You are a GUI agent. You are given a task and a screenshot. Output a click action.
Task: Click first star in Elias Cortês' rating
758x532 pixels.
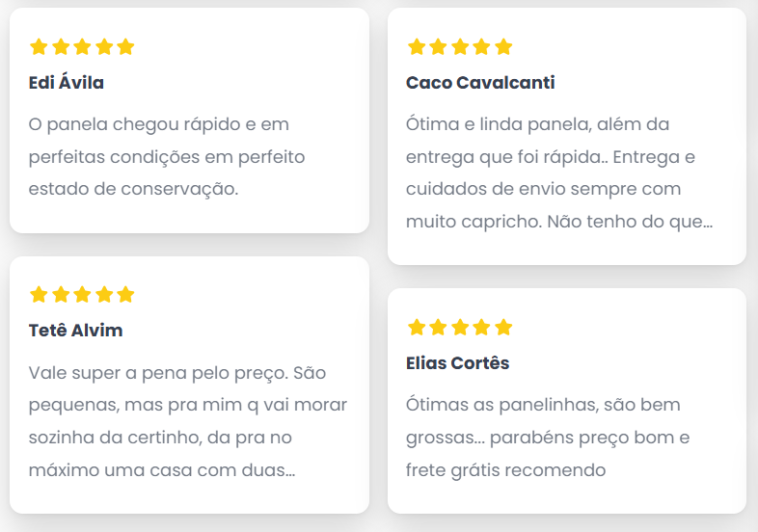pos(417,327)
